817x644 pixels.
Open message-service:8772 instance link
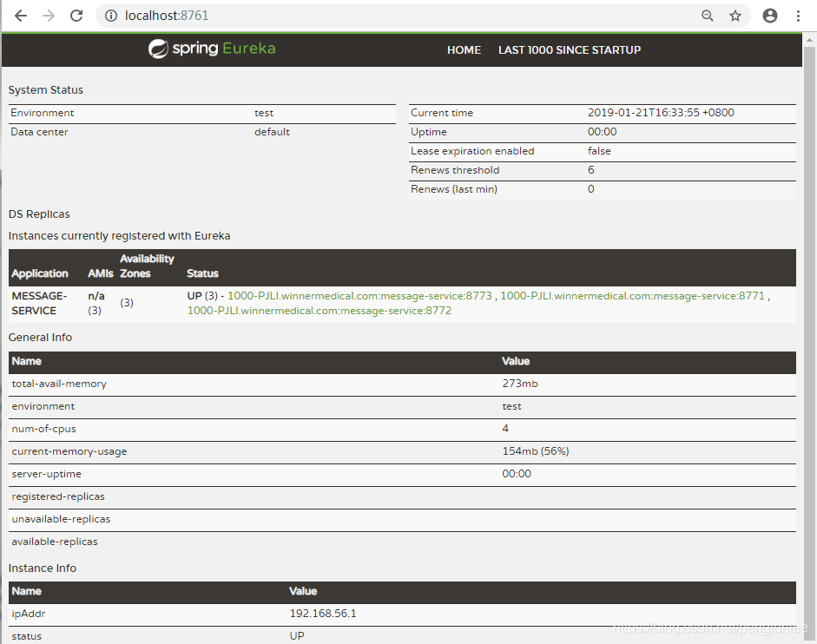[x=320, y=311]
